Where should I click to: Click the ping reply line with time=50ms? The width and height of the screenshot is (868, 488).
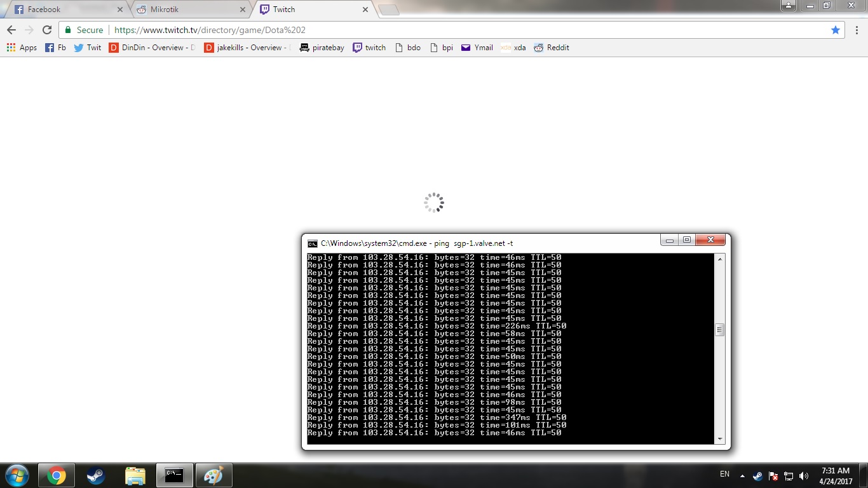pyautogui.click(x=435, y=356)
